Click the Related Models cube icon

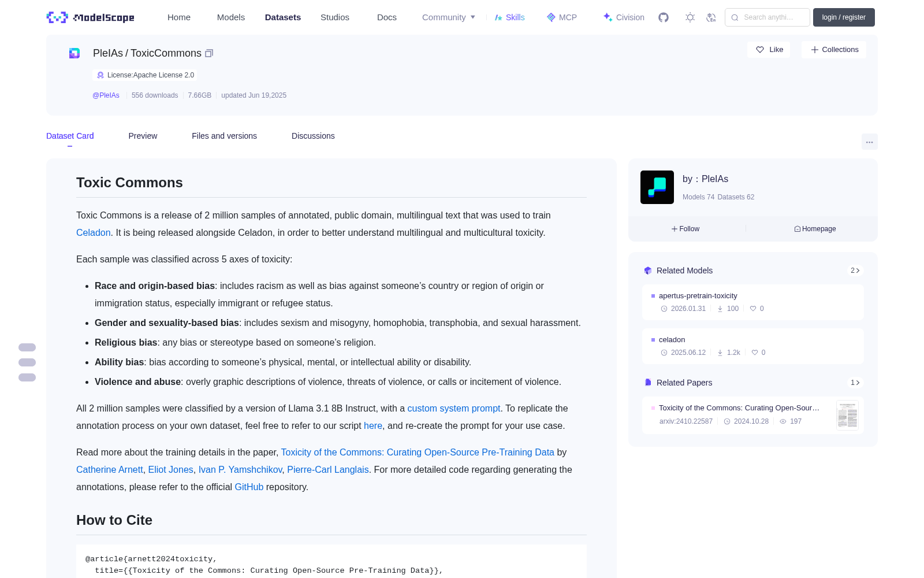[648, 271]
